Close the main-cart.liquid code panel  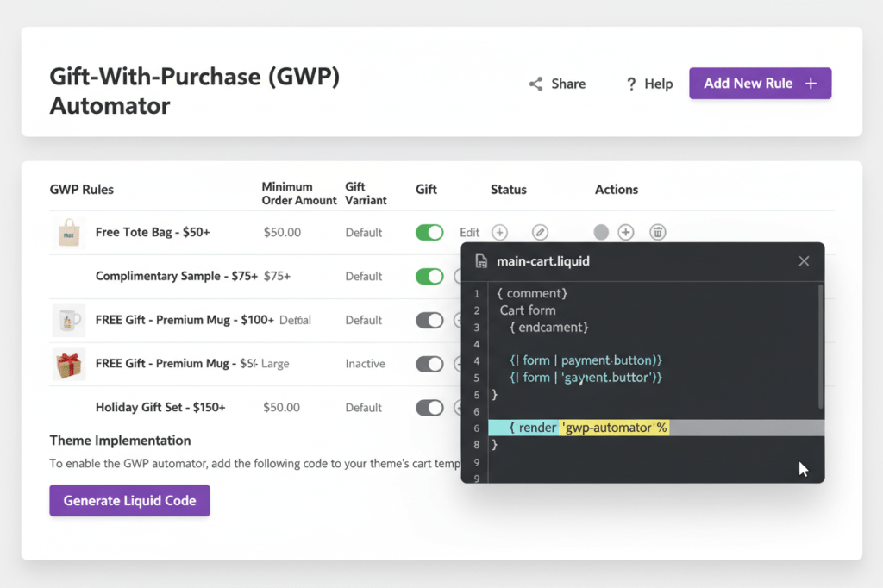pos(804,261)
